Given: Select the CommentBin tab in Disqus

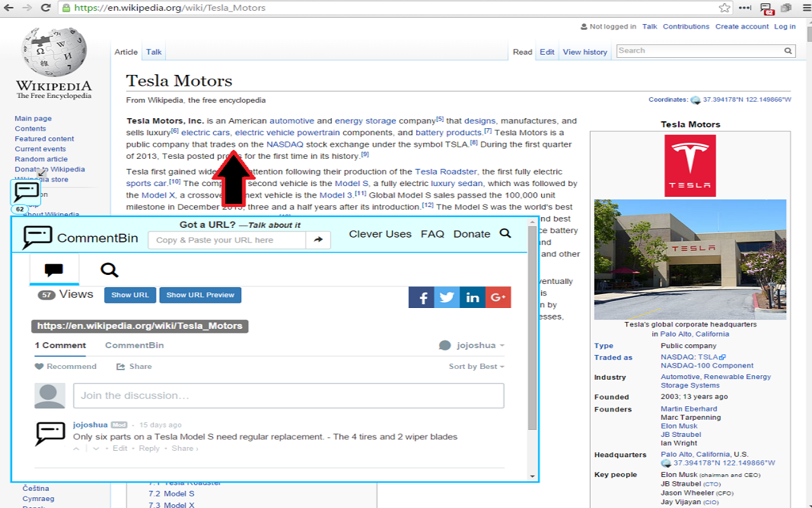Looking at the screenshot, I should tap(134, 345).
